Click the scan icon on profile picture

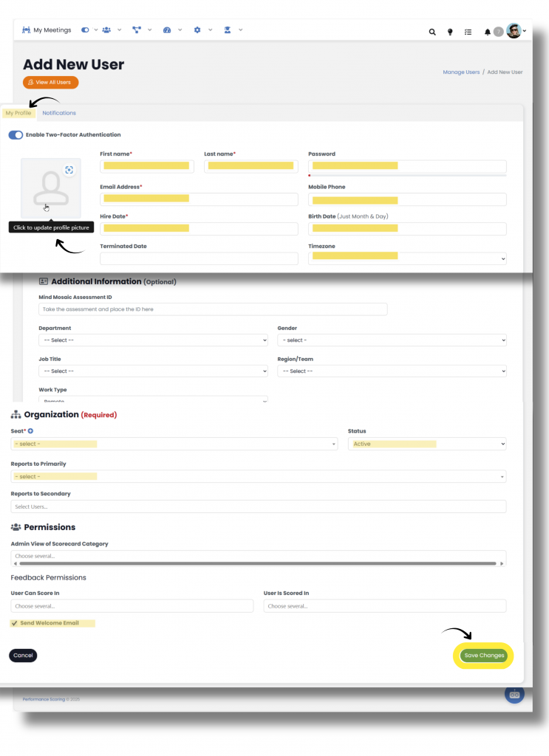(x=69, y=170)
